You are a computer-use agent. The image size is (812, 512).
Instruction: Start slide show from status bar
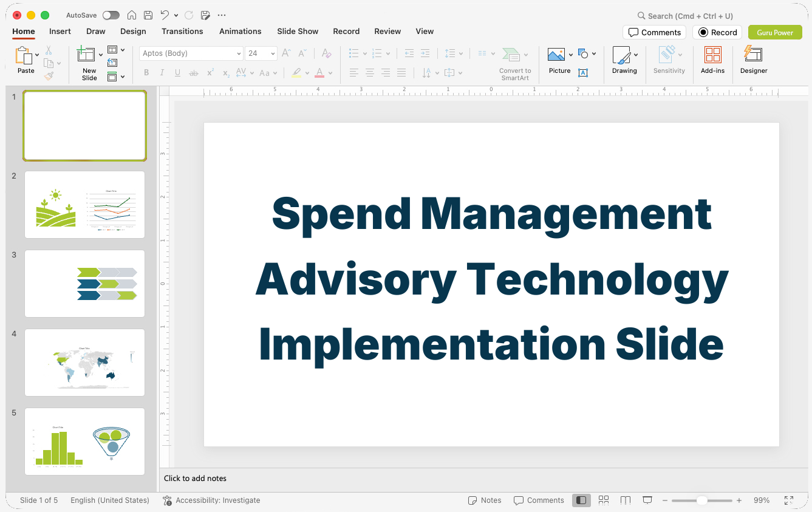click(647, 500)
